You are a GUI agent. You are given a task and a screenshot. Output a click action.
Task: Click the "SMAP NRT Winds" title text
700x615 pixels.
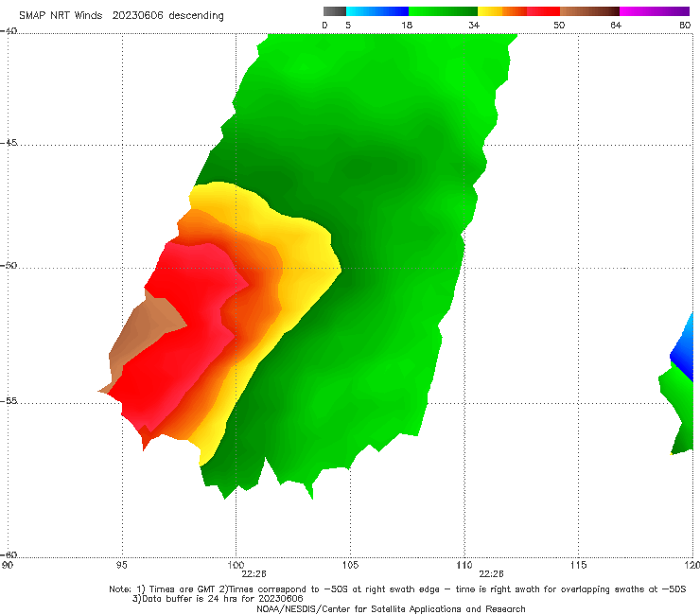click(61, 16)
